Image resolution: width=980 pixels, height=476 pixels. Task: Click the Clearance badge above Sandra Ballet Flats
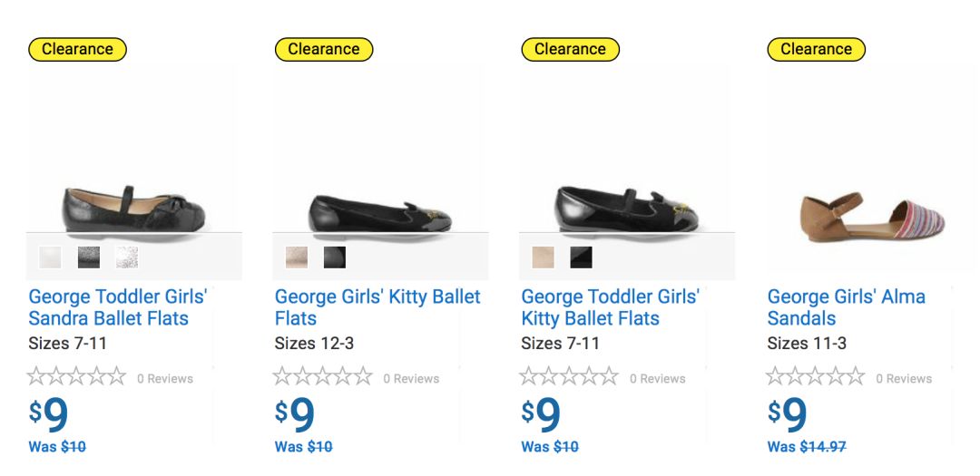pos(77,49)
